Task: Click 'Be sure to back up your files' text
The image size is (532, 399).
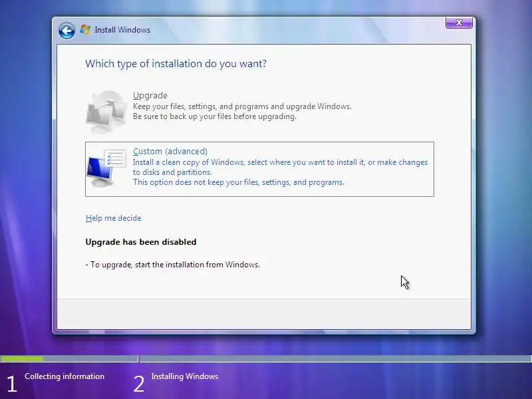Action: [214, 116]
